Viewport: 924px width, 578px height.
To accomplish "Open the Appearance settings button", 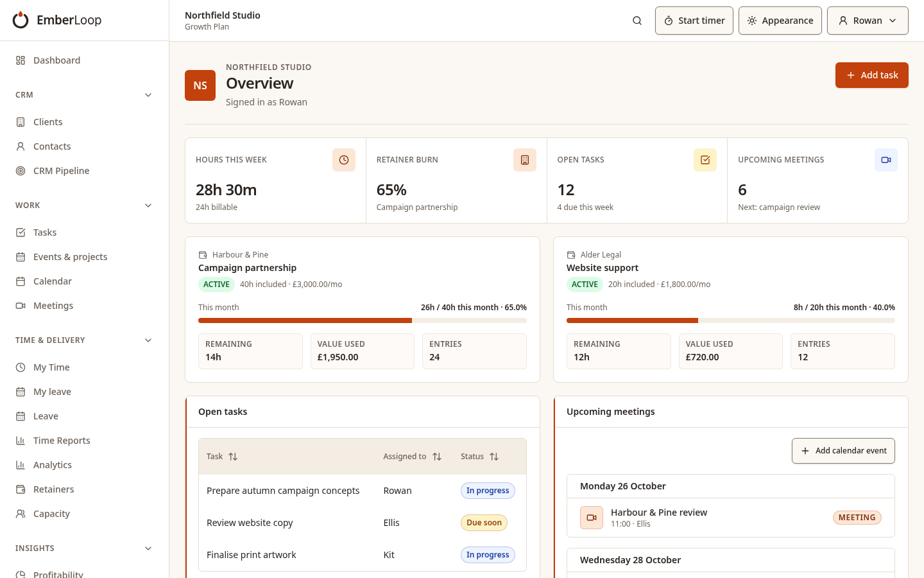I will (x=780, y=21).
